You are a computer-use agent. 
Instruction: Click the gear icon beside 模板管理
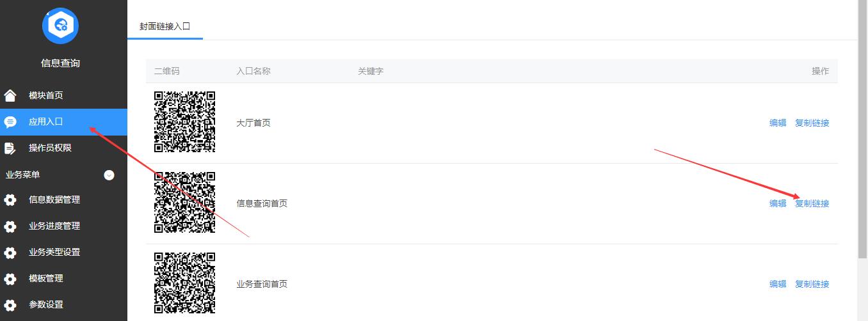pyautogui.click(x=10, y=279)
